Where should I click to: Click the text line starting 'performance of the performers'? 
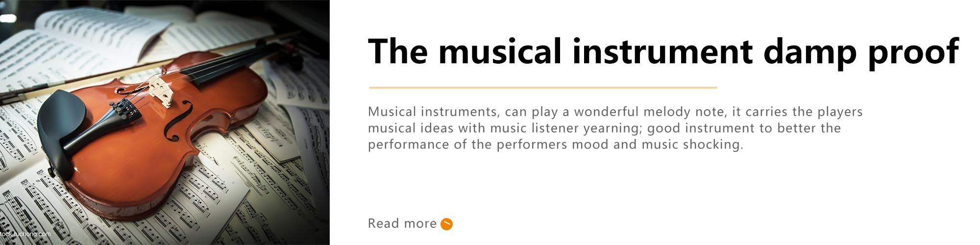pos(555,145)
